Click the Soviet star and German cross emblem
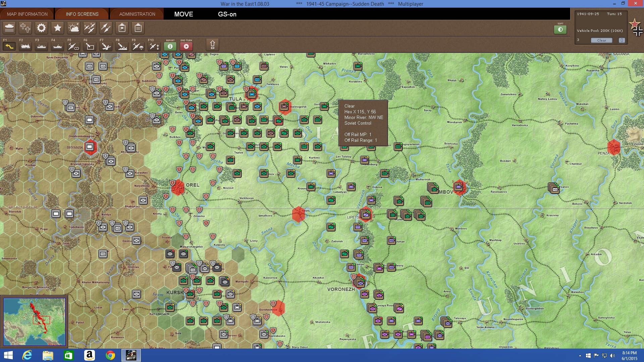644x362 pixels. tap(636, 27)
